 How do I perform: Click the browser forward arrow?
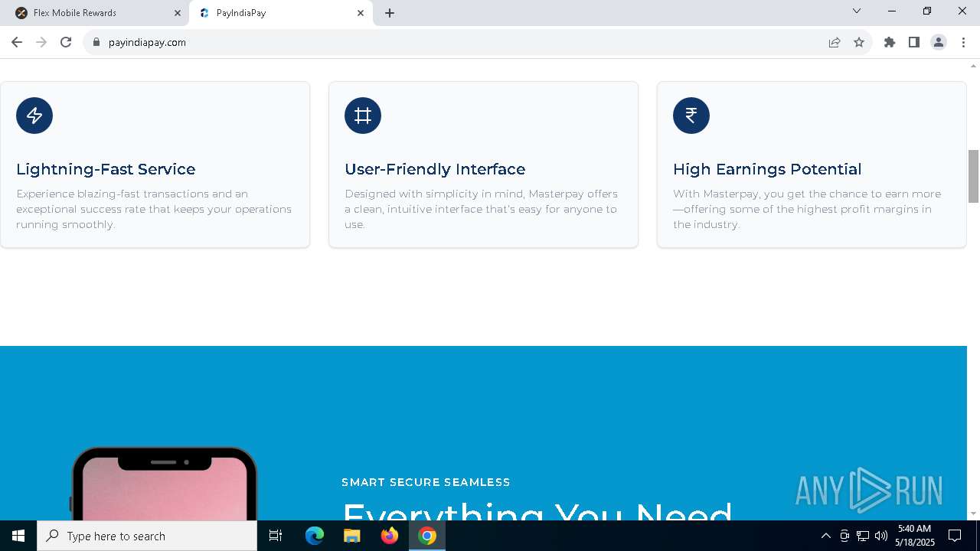(41, 42)
